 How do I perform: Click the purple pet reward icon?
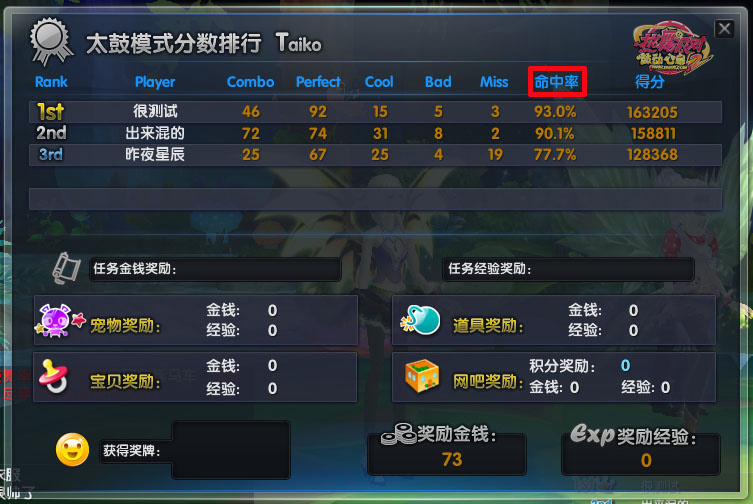[60, 321]
